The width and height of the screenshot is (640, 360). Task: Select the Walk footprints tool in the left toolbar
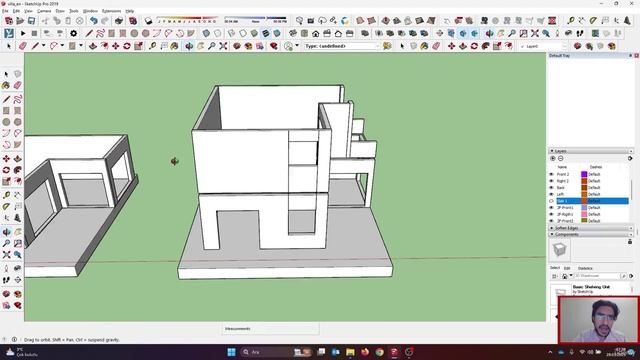coord(6,280)
